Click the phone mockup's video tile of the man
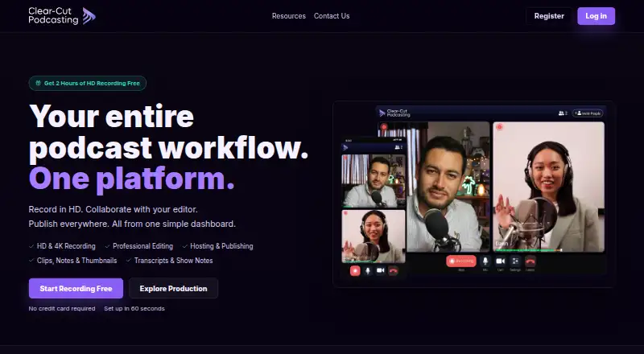Image resolution: width=644 pixels, height=354 pixels. click(x=374, y=181)
